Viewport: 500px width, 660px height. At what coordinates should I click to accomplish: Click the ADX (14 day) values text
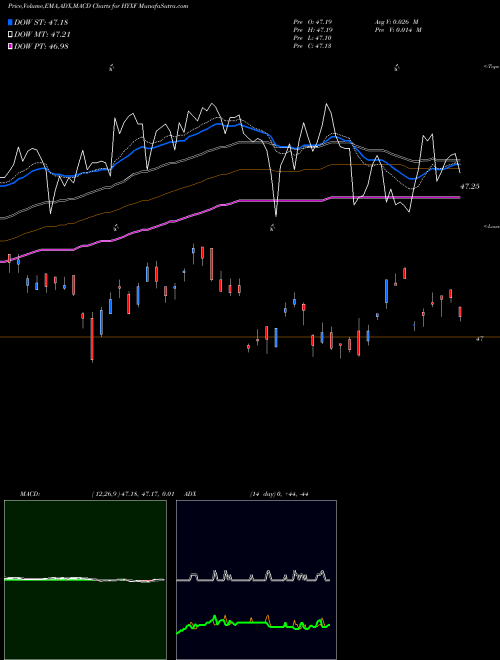coord(279,494)
